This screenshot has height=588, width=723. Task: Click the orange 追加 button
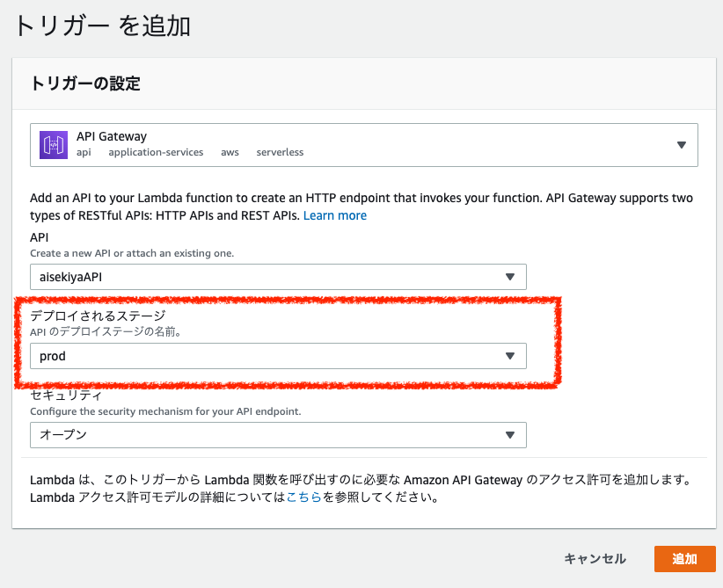(684, 559)
